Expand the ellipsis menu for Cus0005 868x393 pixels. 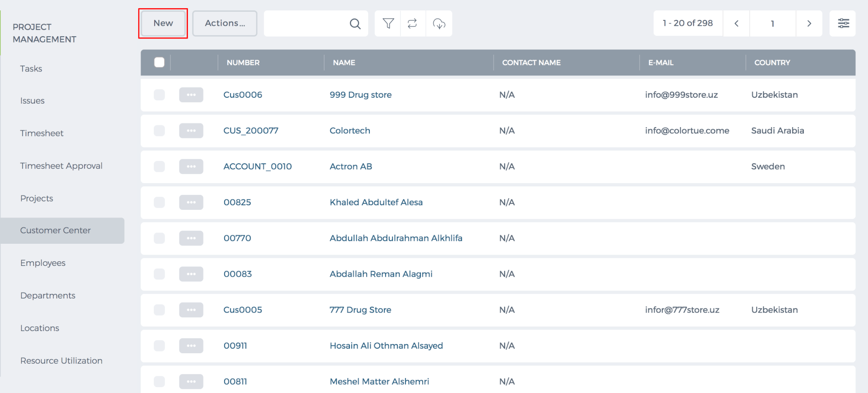coord(191,310)
